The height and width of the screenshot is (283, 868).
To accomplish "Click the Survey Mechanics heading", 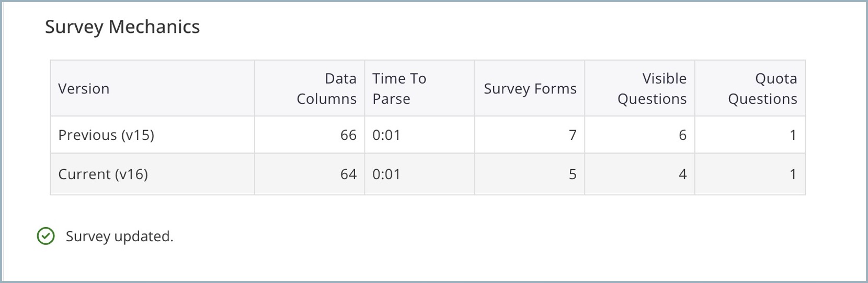I will (122, 27).
